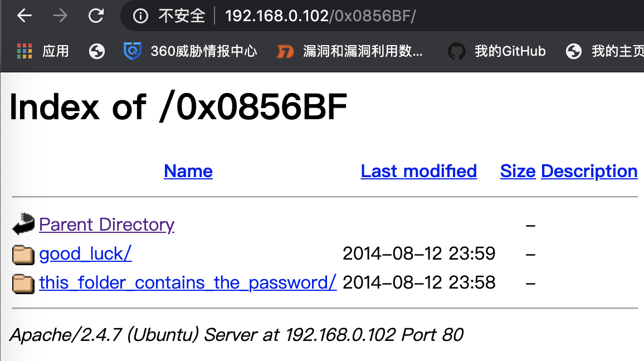Click the browser back arrow
This screenshot has width=644, height=361.
(x=25, y=16)
